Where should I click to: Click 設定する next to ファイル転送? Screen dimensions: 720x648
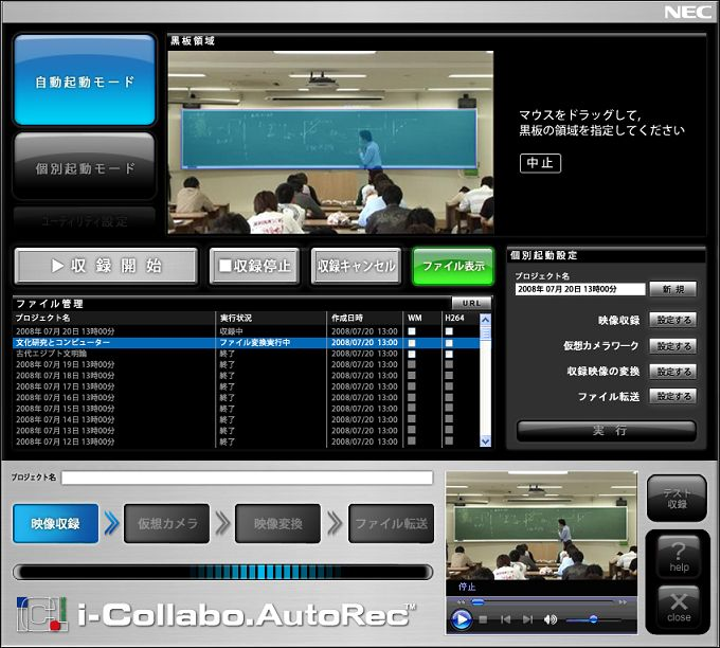(x=673, y=396)
